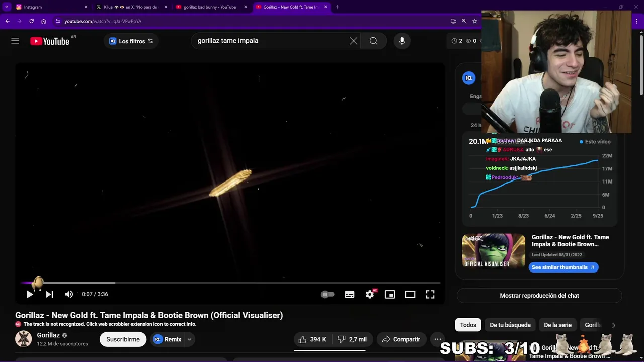Screen dimensions: 644x362
Task: Click the 12,2 M de suscriptores text
Action: pyautogui.click(x=62, y=344)
